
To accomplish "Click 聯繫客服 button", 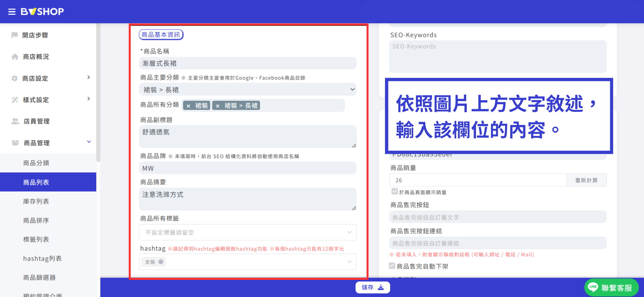I will coord(611,288).
